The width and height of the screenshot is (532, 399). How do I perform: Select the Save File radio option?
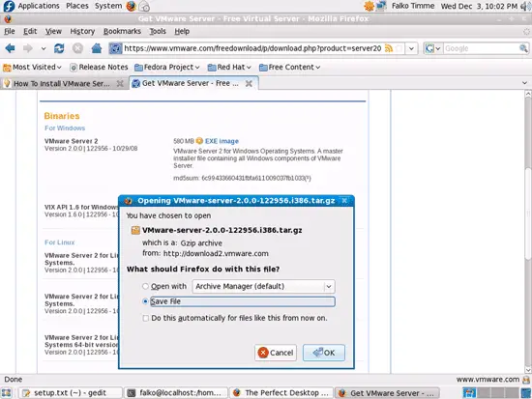pyautogui.click(x=145, y=301)
